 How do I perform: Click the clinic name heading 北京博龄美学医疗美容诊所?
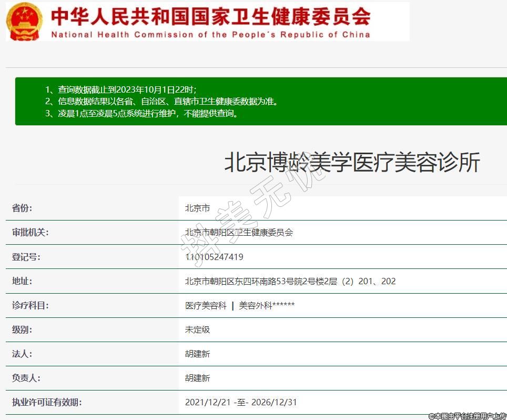pos(352,163)
